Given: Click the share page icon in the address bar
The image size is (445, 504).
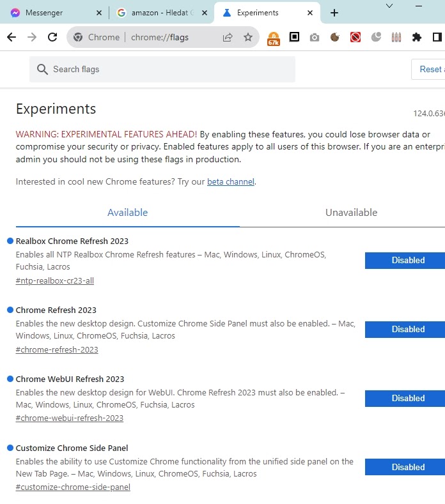Looking at the screenshot, I should [228, 38].
